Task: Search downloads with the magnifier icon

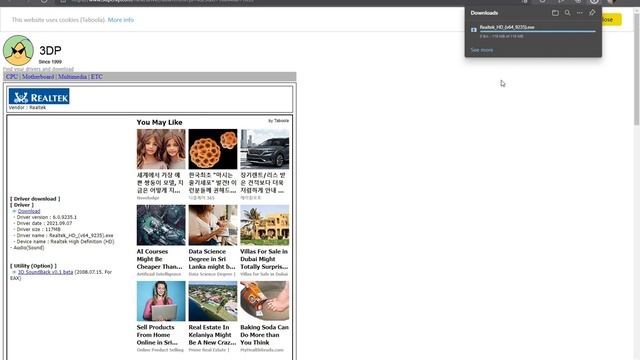Action: pos(567,13)
